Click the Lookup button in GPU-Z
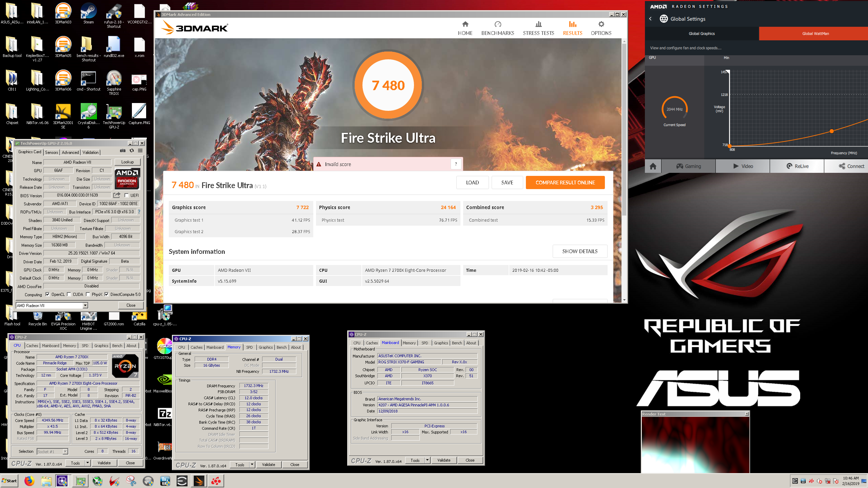This screenshot has width=868, height=488. pos(127,162)
